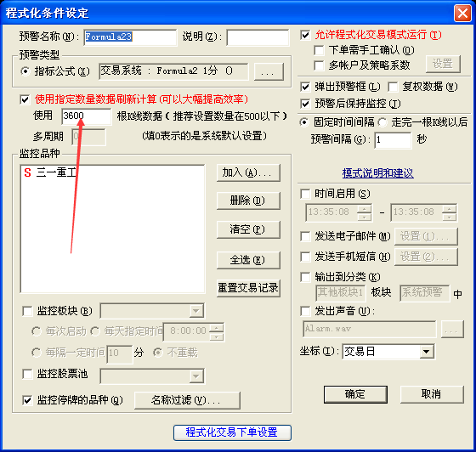Expand the 坐标 交易日 dropdown
Image resolution: width=476 pixels, height=452 pixels.
pyautogui.click(x=427, y=352)
